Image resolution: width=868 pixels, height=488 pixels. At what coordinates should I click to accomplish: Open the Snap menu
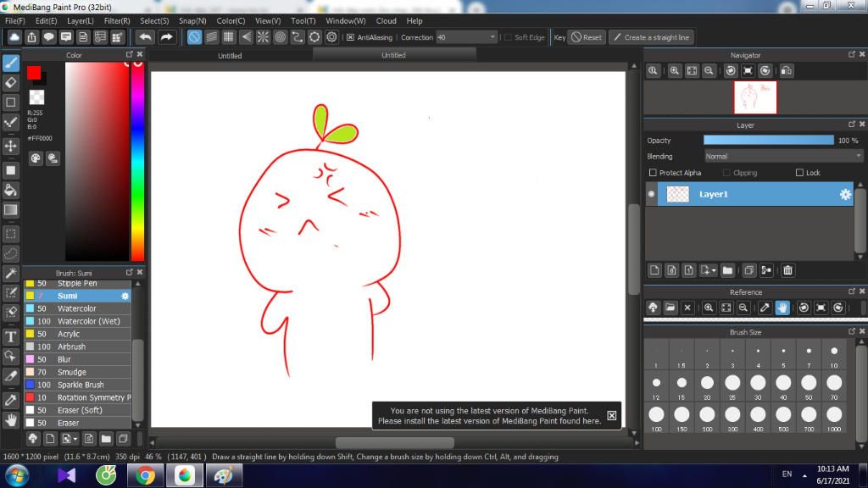[x=192, y=21]
